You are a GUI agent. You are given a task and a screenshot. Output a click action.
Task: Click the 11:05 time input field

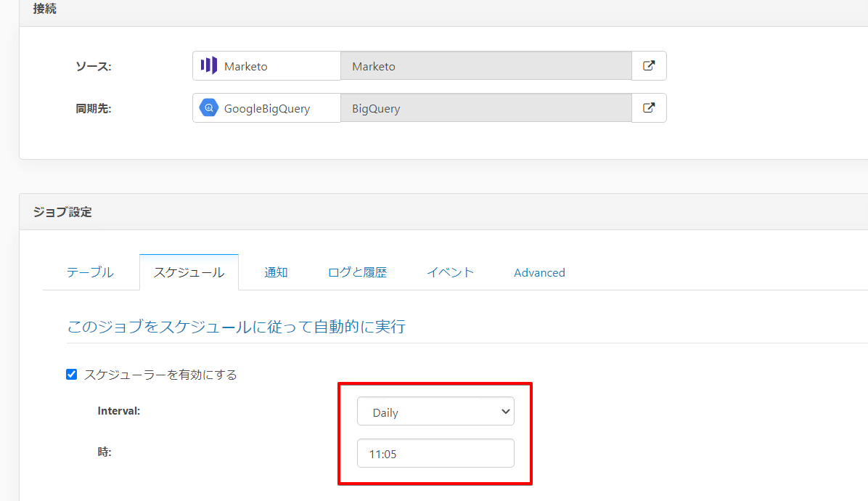click(435, 452)
